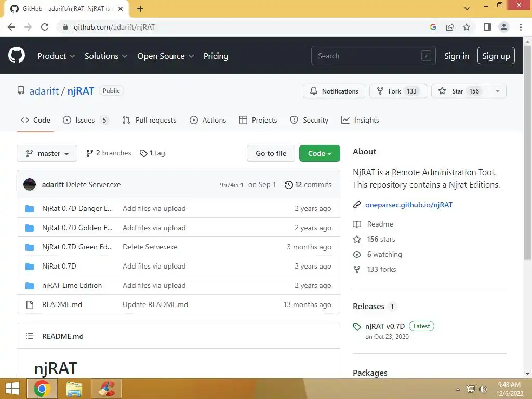Open the Pricing page
Screen dimensions: 532x399
point(216,56)
